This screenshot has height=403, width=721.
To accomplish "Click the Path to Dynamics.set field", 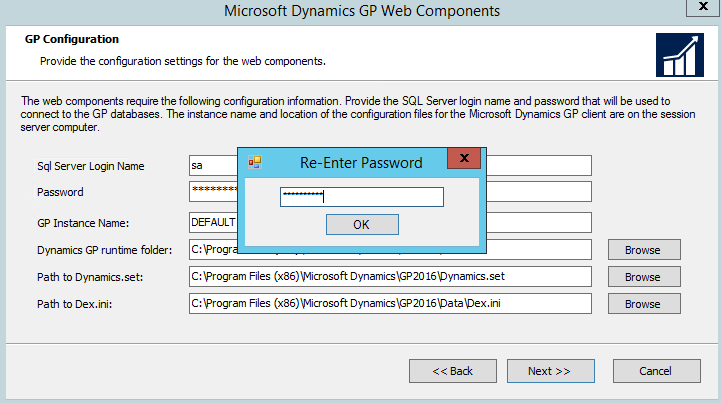I will tap(390, 276).
